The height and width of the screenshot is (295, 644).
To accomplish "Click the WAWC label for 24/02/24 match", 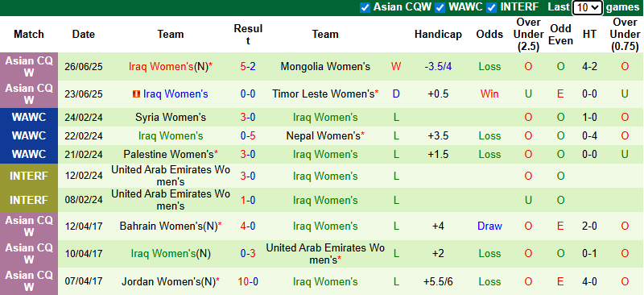I will click(29, 117).
